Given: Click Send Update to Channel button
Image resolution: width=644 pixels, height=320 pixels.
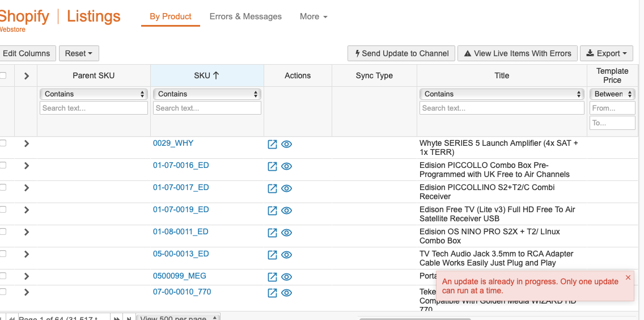Looking at the screenshot, I should (x=402, y=53).
